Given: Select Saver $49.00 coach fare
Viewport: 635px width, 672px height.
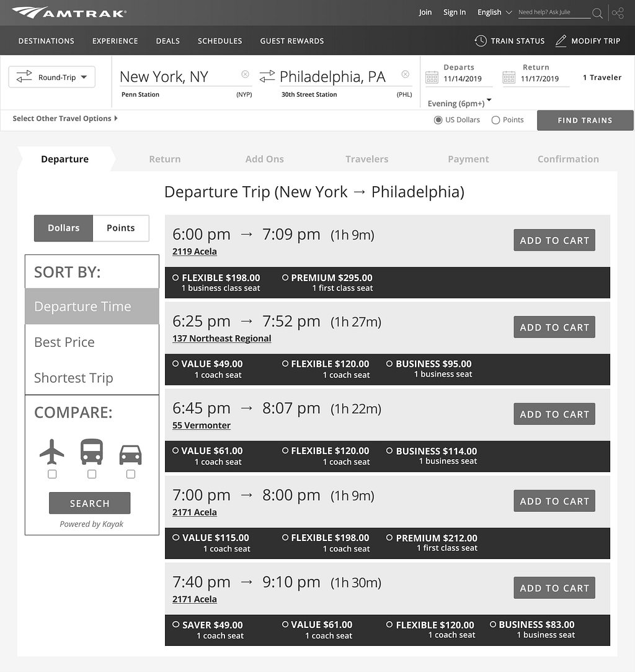Looking at the screenshot, I should tap(175, 625).
